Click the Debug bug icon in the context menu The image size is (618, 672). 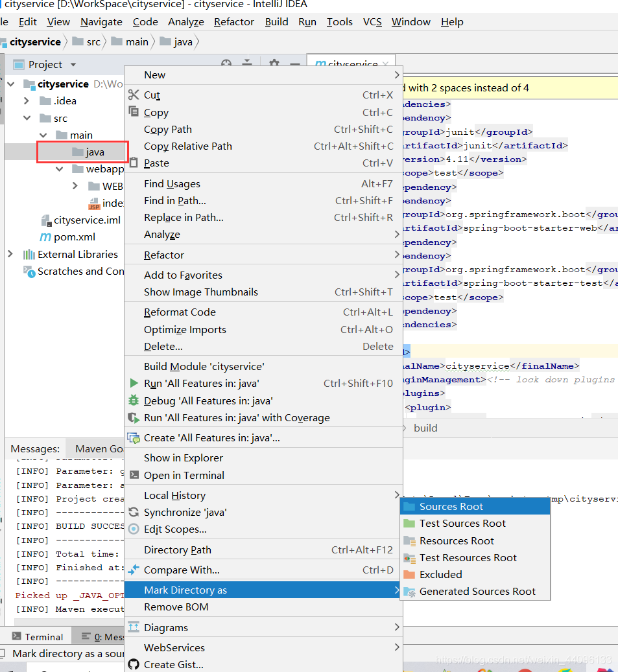[134, 400]
